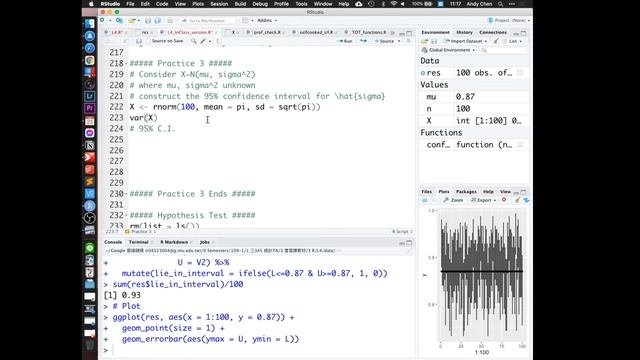Clear all plots with the broom icon
This screenshot has width=640, height=360.
[517, 200]
